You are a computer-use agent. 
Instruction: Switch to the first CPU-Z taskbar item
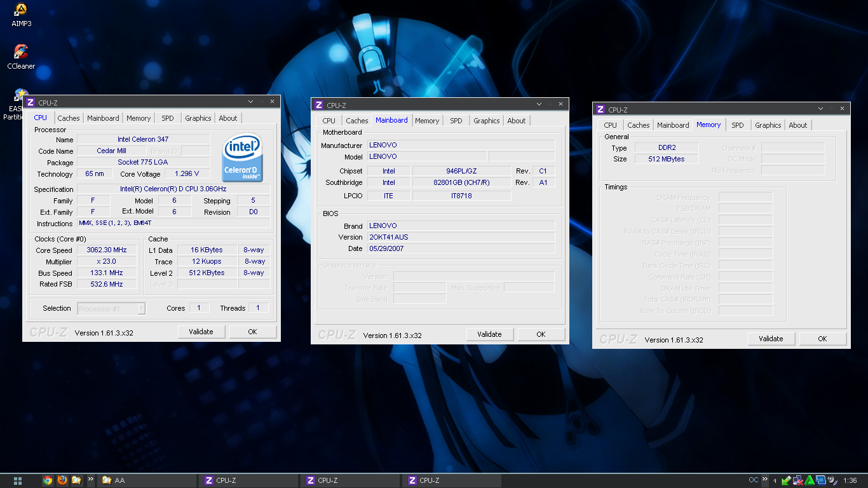tap(248, 480)
